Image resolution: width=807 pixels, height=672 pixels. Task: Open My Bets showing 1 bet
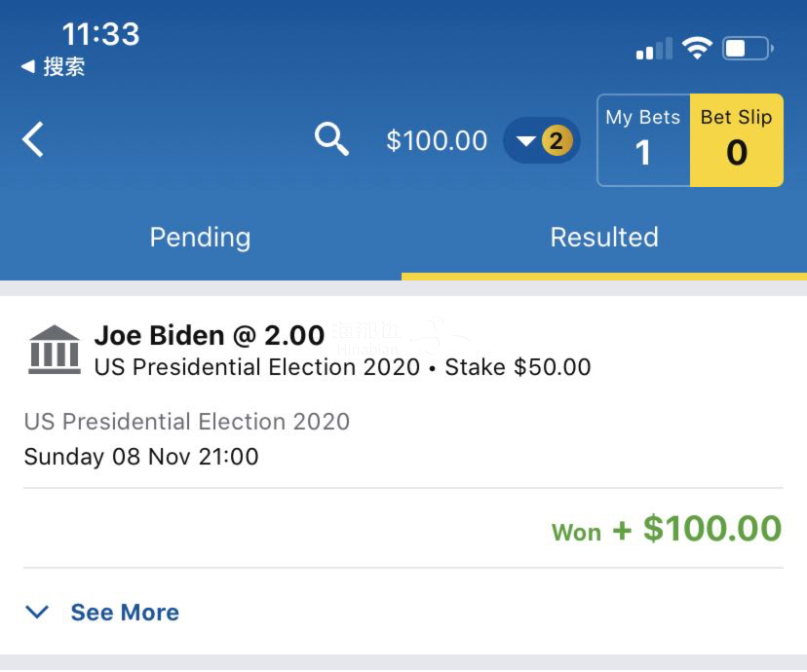coord(643,140)
